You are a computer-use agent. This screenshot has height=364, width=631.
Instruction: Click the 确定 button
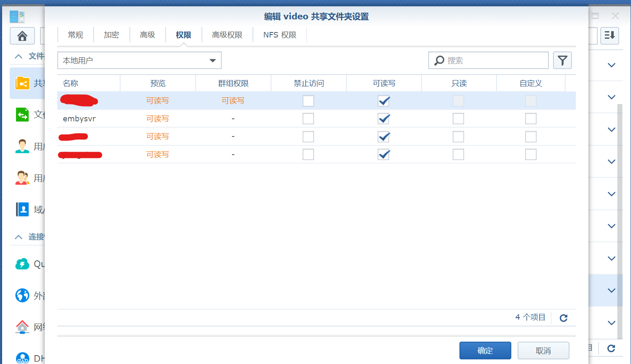[485, 351]
